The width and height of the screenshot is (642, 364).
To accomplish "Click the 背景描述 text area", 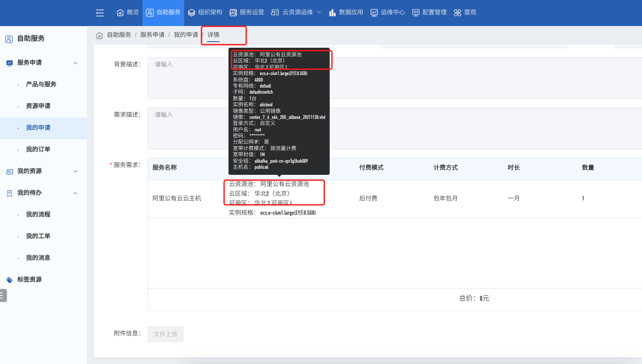I will 395,78.
